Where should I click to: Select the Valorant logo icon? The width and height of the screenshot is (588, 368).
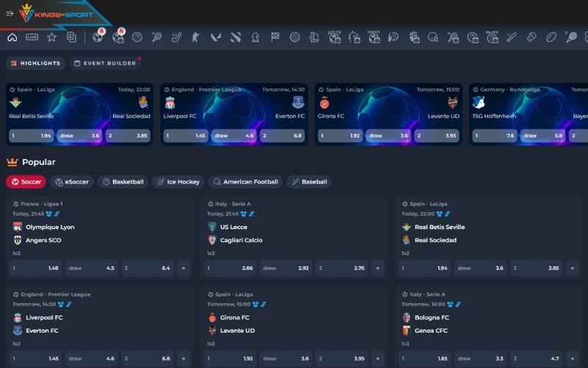[x=216, y=38]
